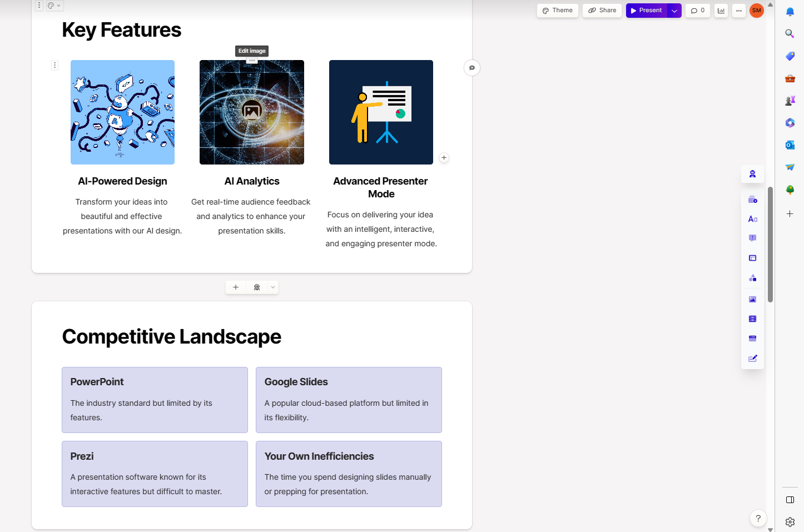This screenshot has height=532, width=804.
Task: Open the Outlook sidebar icon
Action: [x=790, y=145]
